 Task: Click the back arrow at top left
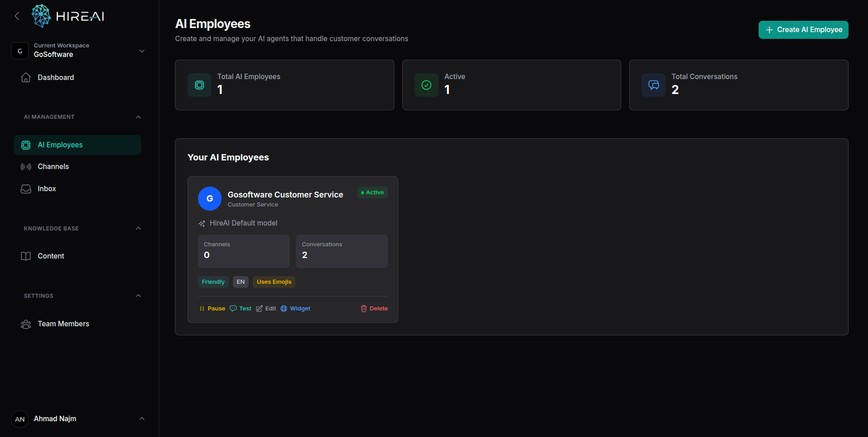[x=17, y=16]
